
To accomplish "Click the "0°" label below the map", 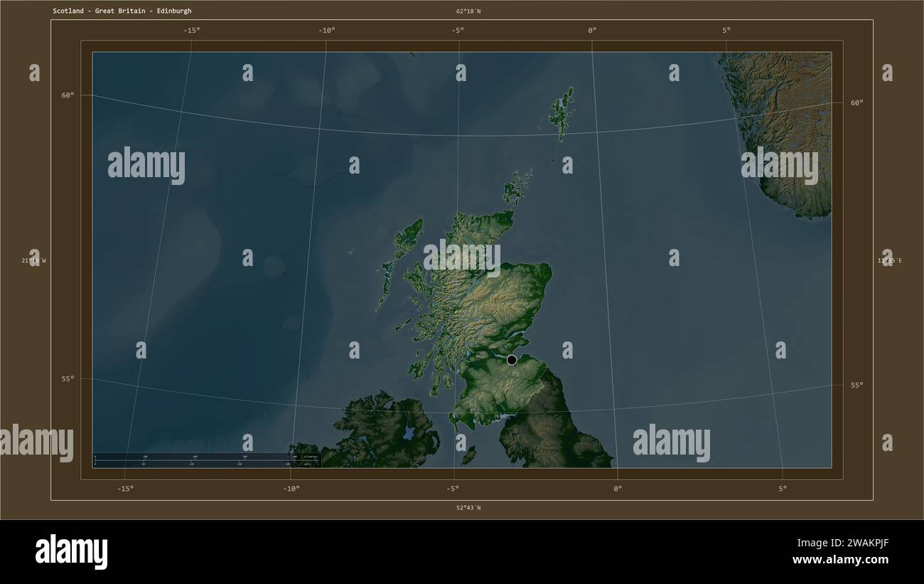I will pyautogui.click(x=617, y=489).
